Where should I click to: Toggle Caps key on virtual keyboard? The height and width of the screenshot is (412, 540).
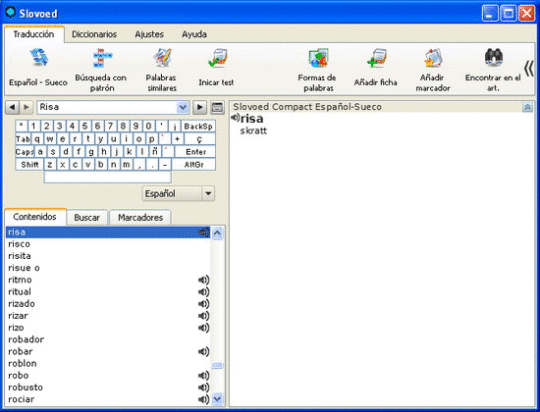click(x=24, y=152)
